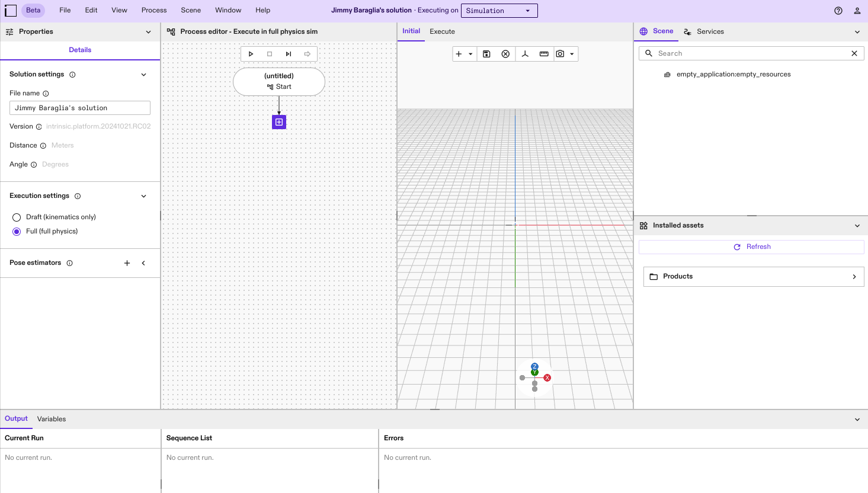The image size is (868, 493).
Task: Click the circled X icon in the scene toolbar
Action: coord(505,54)
